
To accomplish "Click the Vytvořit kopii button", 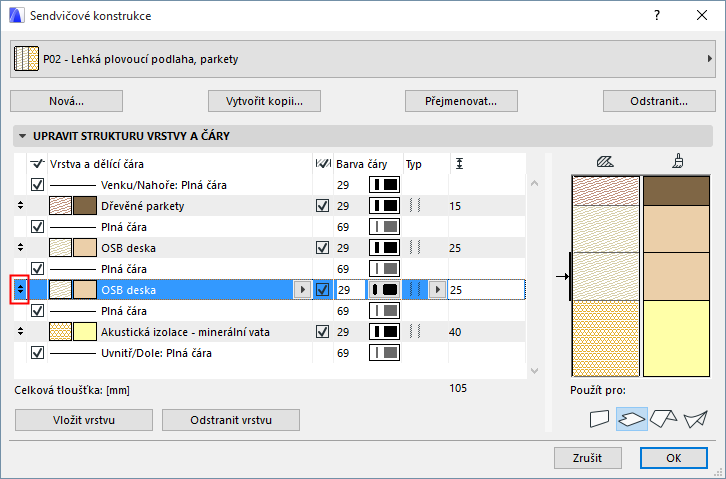I will (x=266, y=101).
